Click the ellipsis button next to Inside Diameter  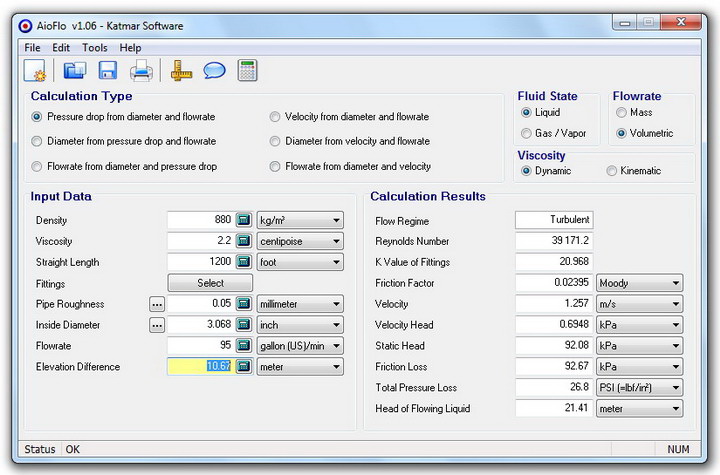[x=157, y=325]
